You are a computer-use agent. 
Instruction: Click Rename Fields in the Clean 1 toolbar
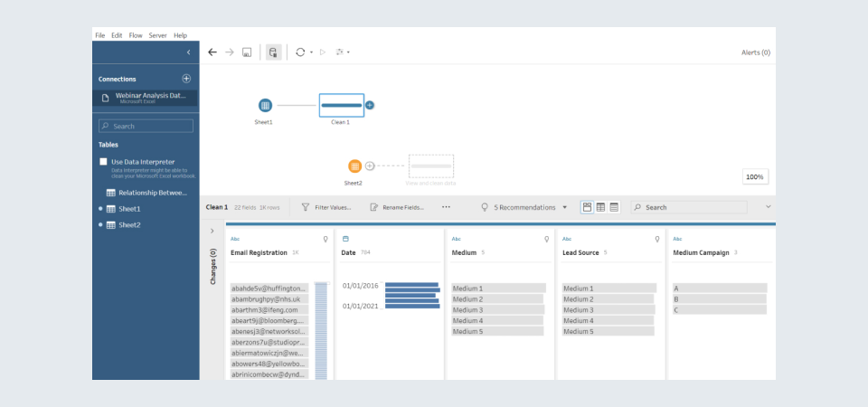point(396,207)
